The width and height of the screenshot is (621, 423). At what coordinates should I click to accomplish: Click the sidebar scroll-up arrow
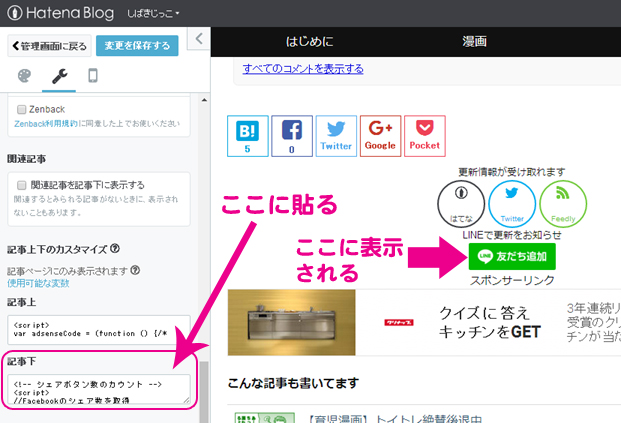click(204, 100)
